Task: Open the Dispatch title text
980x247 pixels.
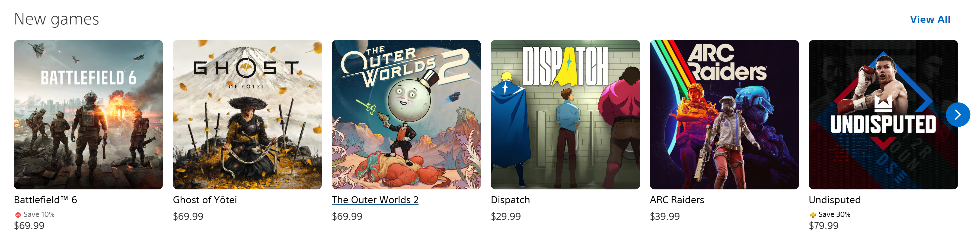Action: [510, 200]
